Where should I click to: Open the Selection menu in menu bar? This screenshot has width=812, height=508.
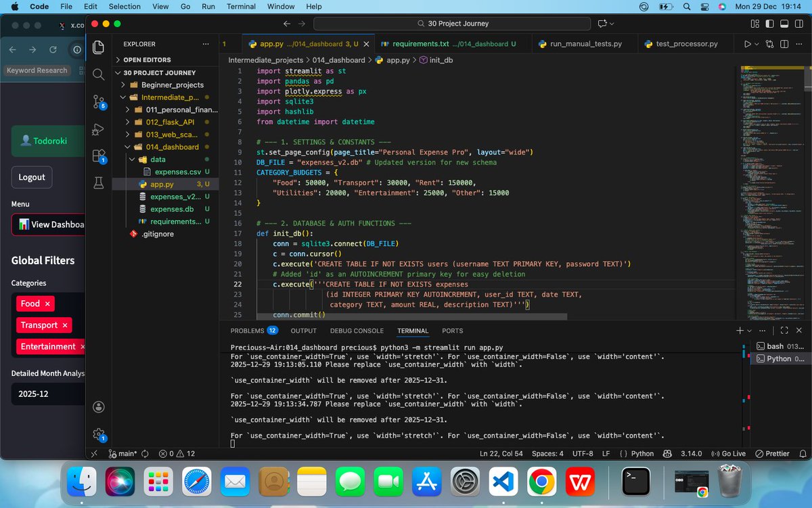point(125,6)
